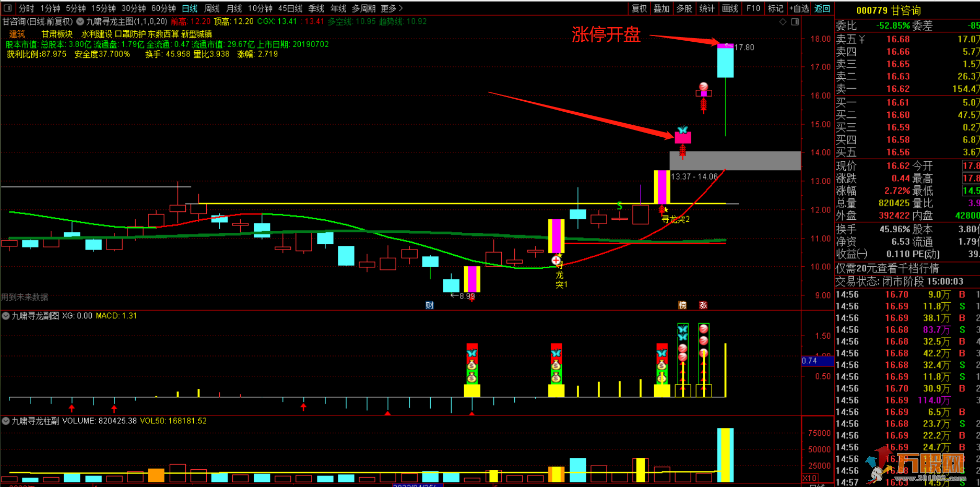The height and width of the screenshot is (487, 980).
Task: Click the 多股 multi-stock button
Action: click(x=684, y=8)
